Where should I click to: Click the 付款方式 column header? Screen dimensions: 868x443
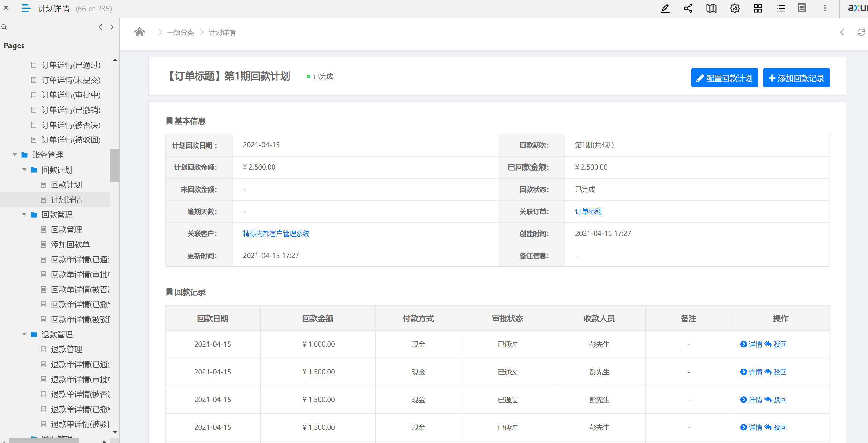click(418, 319)
